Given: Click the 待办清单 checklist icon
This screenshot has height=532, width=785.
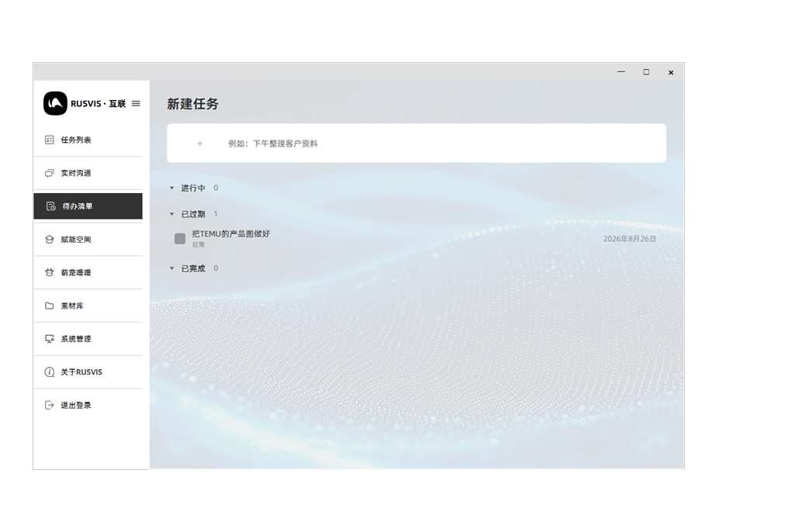Looking at the screenshot, I should [50, 206].
